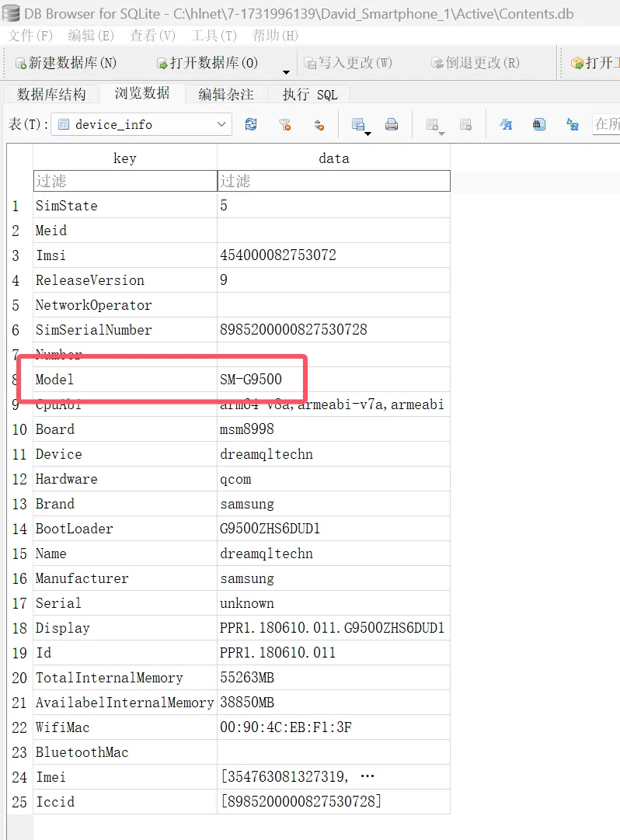
Task: Click the Device value dreamqltechn
Action: [333, 453]
